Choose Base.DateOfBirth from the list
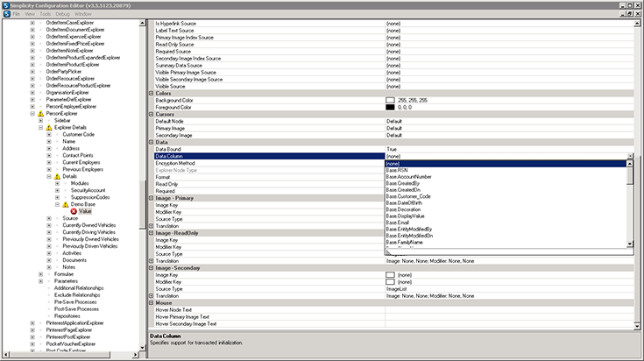Image resolution: width=644 pixels, height=361 pixels. [506, 203]
